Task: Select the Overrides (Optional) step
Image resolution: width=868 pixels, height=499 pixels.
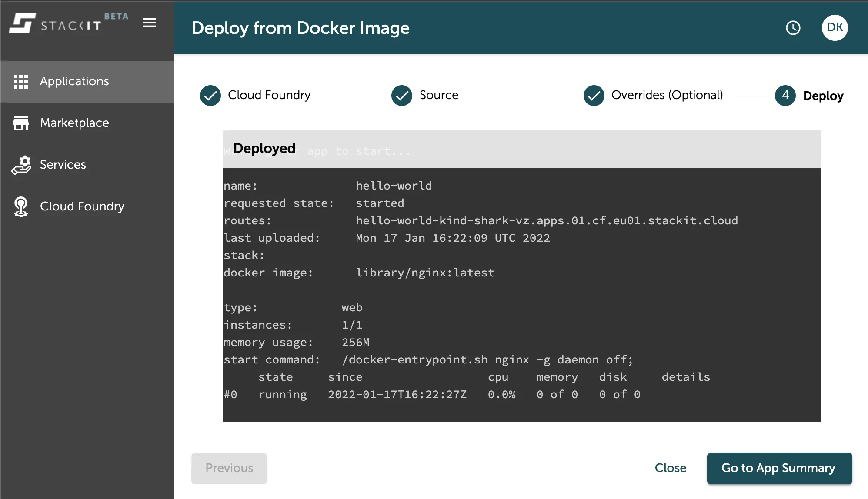Action: click(x=667, y=95)
